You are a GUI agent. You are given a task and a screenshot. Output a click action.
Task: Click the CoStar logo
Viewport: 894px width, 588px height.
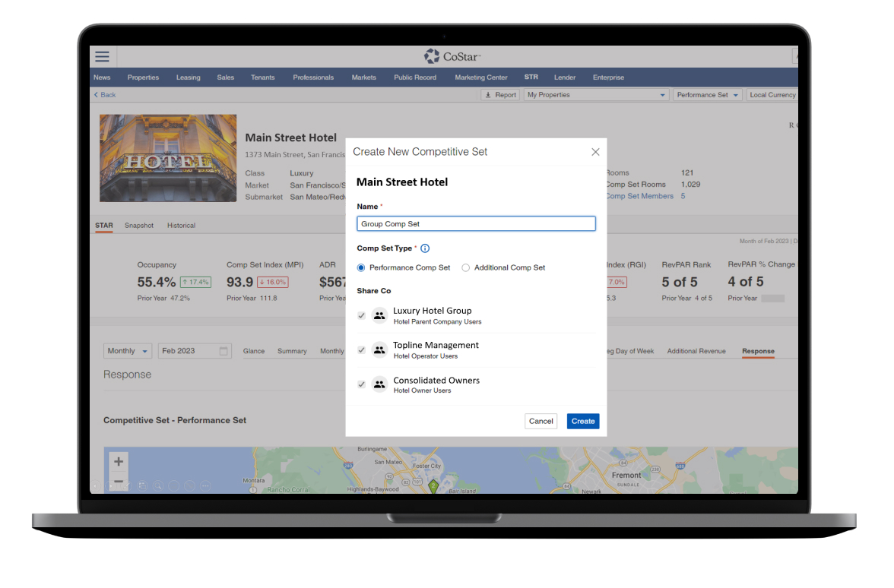coord(452,57)
